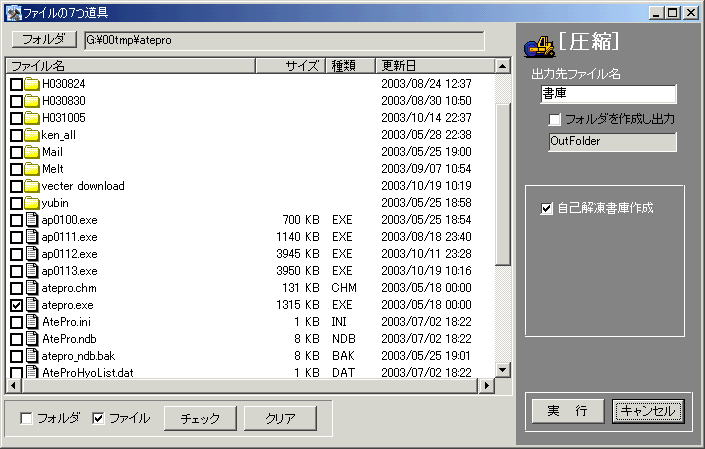Click the atepro.chm file icon

(x=32, y=288)
